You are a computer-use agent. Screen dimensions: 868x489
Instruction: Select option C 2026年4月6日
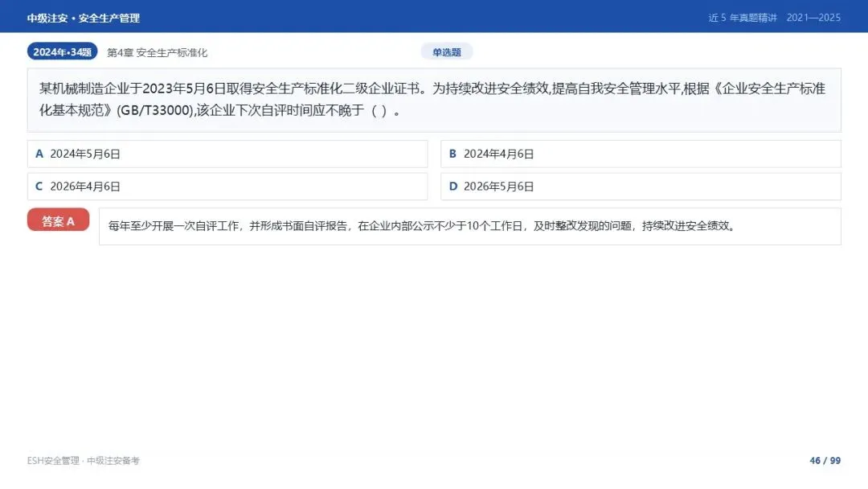coord(227,187)
